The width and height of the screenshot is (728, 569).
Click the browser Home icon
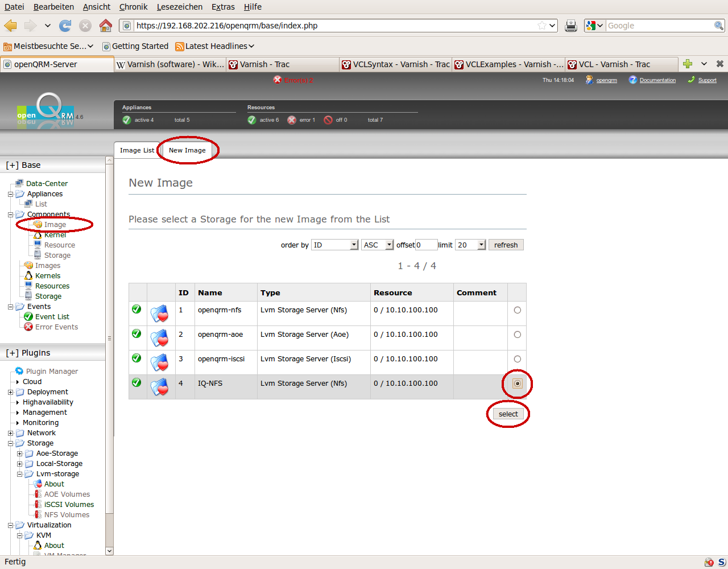[105, 26]
